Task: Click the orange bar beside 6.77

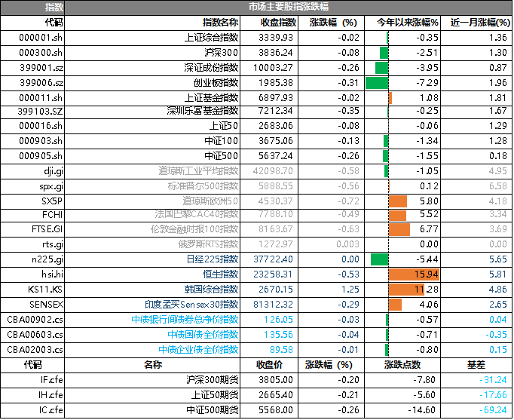Action: (x=399, y=229)
